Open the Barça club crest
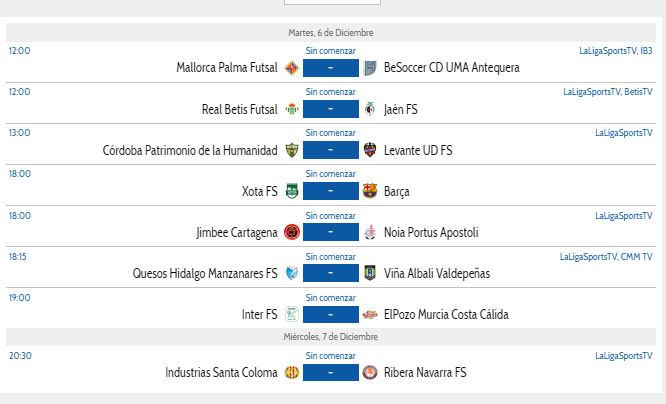 pos(370,191)
